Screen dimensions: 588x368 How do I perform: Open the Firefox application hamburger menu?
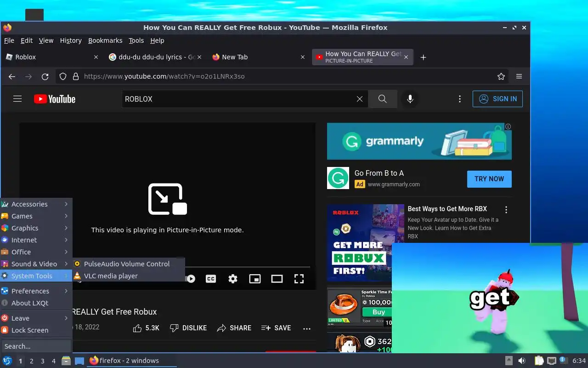click(519, 76)
